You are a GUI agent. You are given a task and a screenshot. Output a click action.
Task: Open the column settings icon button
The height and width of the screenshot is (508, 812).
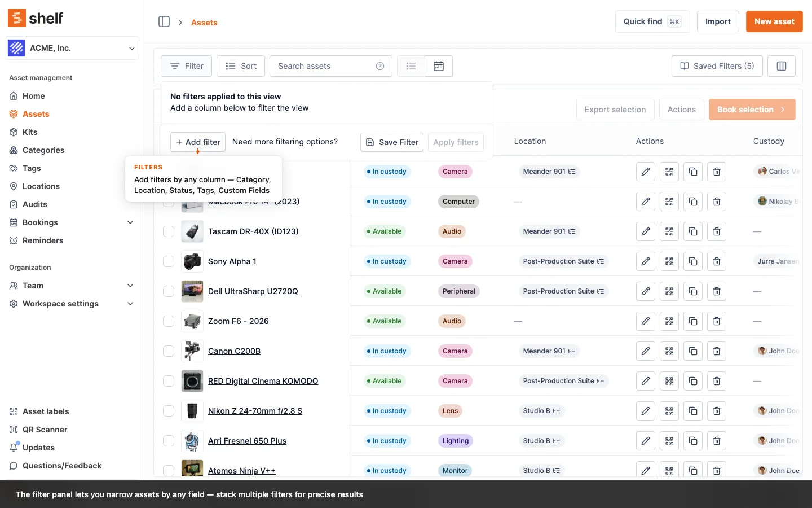[x=781, y=66]
